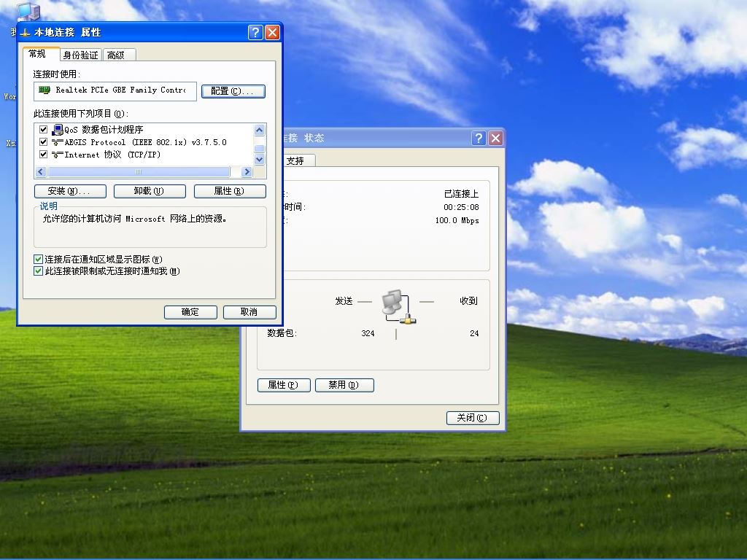Image resolution: width=747 pixels, height=560 pixels.
Task: Switch to the 常规 tab
Action: pos(41,54)
